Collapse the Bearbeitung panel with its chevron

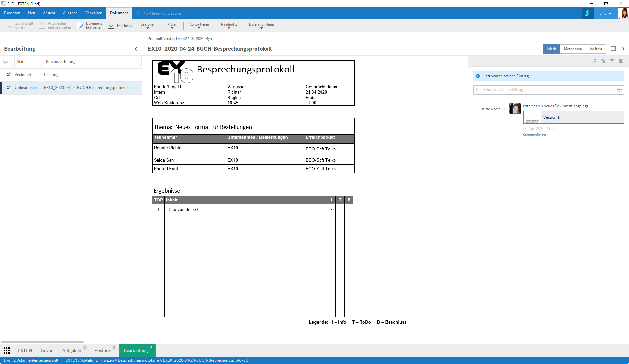tap(136, 49)
